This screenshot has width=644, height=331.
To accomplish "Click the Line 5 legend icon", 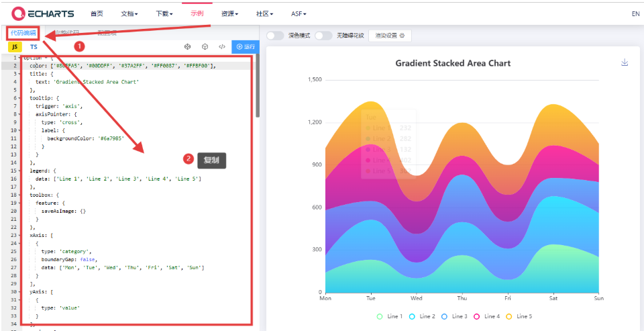I will pos(508,316).
